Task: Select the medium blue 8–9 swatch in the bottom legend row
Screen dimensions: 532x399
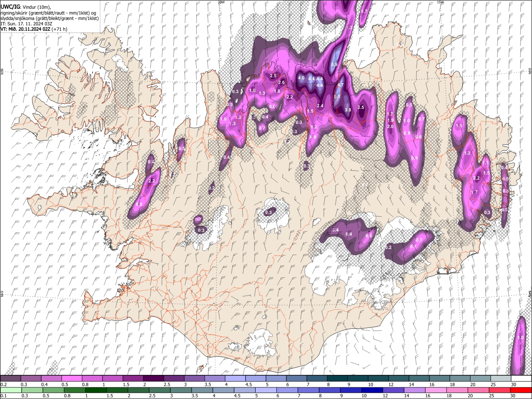Action: click(x=329, y=390)
